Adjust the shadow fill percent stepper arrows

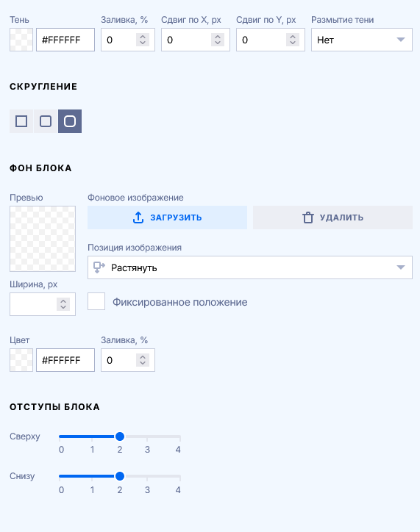point(143,40)
